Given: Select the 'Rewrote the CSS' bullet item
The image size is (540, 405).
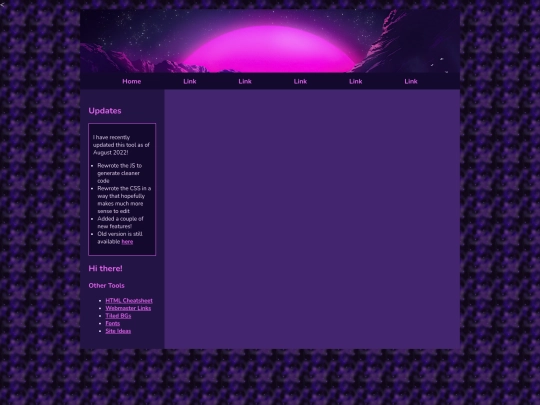Looking at the screenshot, I should [x=124, y=200].
